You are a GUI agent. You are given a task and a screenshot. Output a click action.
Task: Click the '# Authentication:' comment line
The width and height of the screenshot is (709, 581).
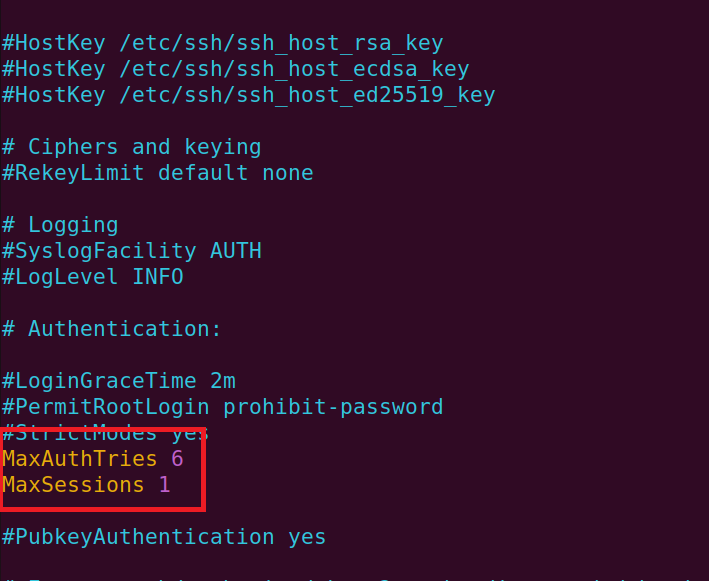tap(112, 329)
